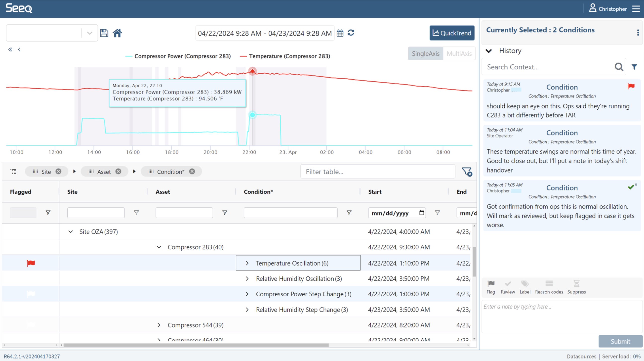Toggle flag on Compressor Power Step Change row
Screen dimensions: 644x361
[x=31, y=294]
